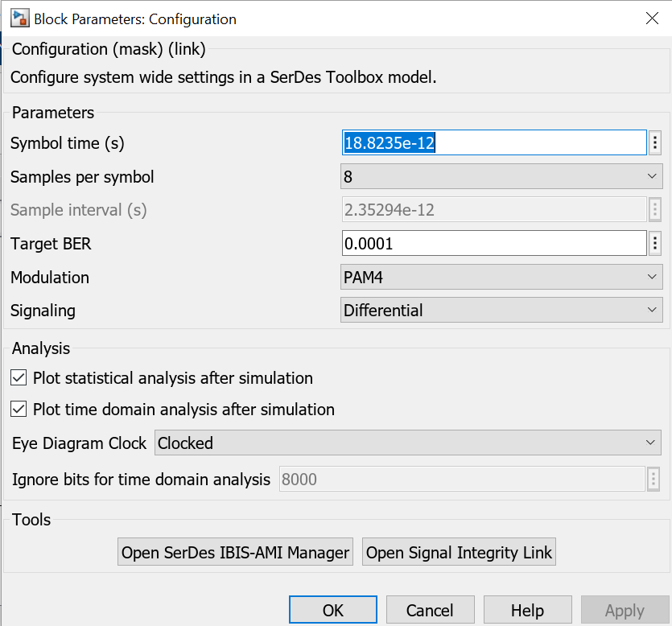Image resolution: width=672 pixels, height=626 pixels.
Task: Click the Target BER input field
Action: pos(494,242)
